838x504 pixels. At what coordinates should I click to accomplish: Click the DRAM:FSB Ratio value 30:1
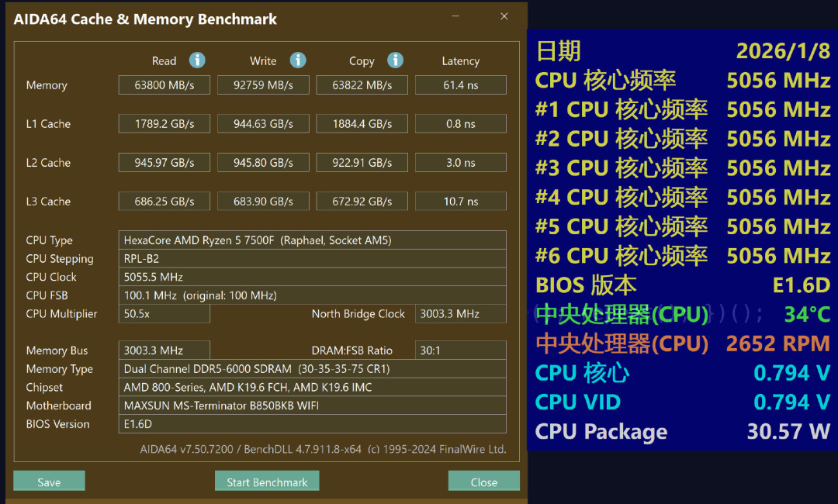pyautogui.click(x=461, y=350)
